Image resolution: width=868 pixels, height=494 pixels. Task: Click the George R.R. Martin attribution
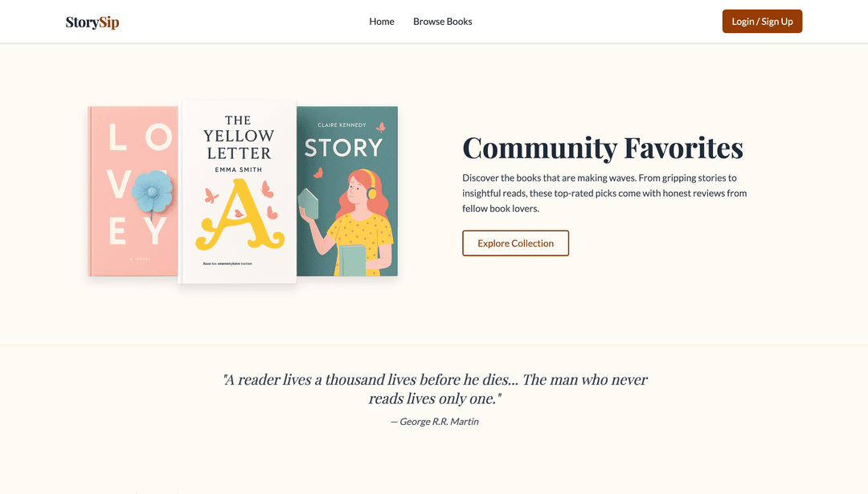[x=435, y=421]
